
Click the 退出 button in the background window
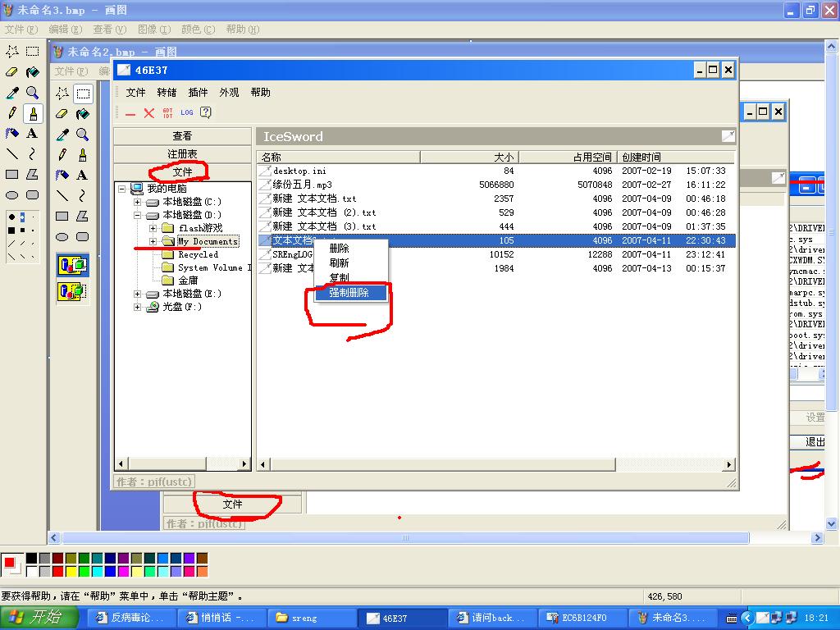[x=808, y=442]
